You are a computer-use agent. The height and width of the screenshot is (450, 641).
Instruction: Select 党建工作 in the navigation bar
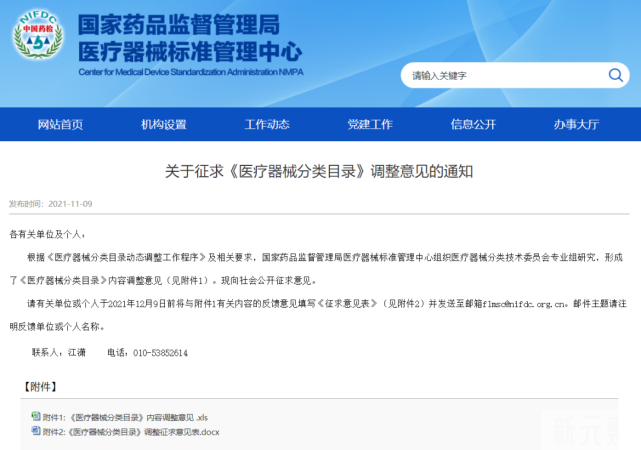[370, 124]
